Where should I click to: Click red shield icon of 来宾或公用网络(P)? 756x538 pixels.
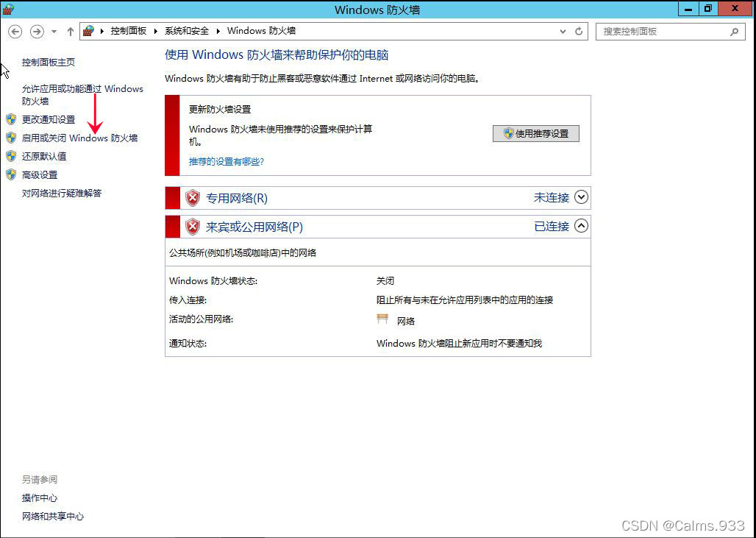coord(193,226)
